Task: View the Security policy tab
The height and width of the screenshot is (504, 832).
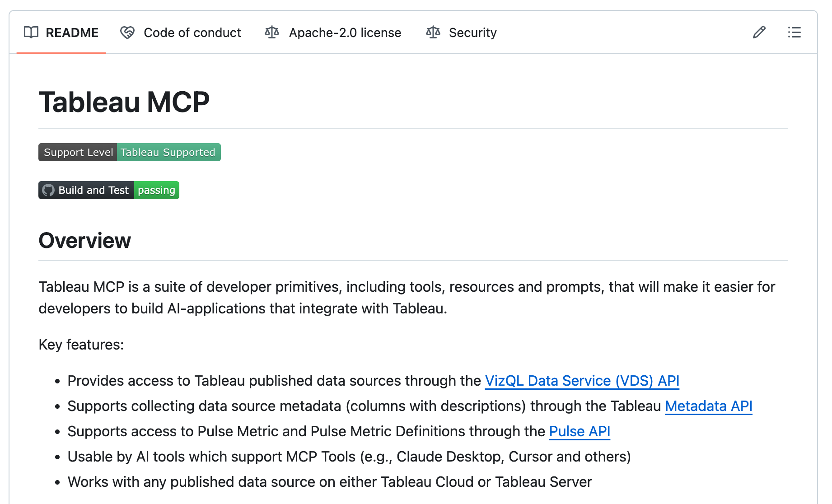Action: [472, 32]
